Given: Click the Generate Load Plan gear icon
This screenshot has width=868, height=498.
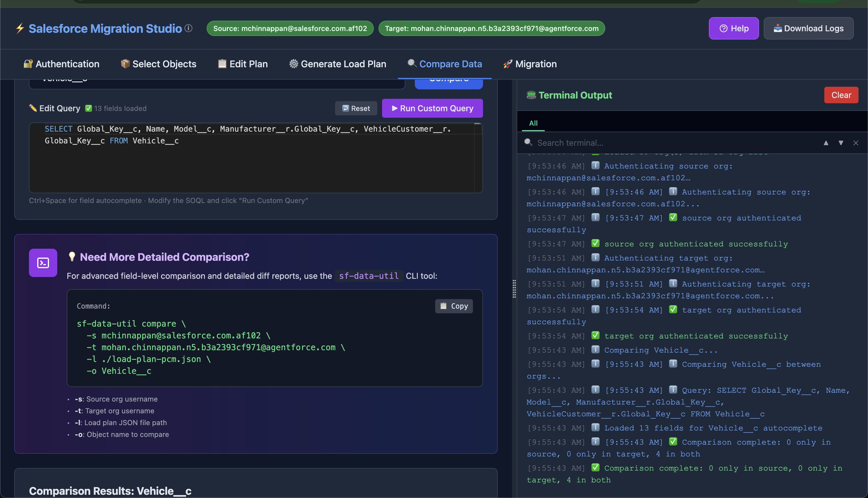Looking at the screenshot, I should tap(293, 64).
